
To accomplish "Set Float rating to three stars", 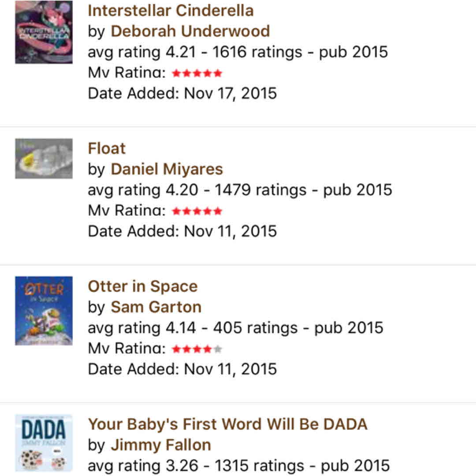I will (x=197, y=211).
